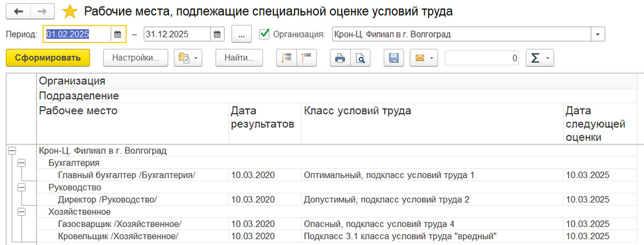Open print preview with magnifier icon
644x245 pixels.
pyautogui.click(x=361, y=58)
